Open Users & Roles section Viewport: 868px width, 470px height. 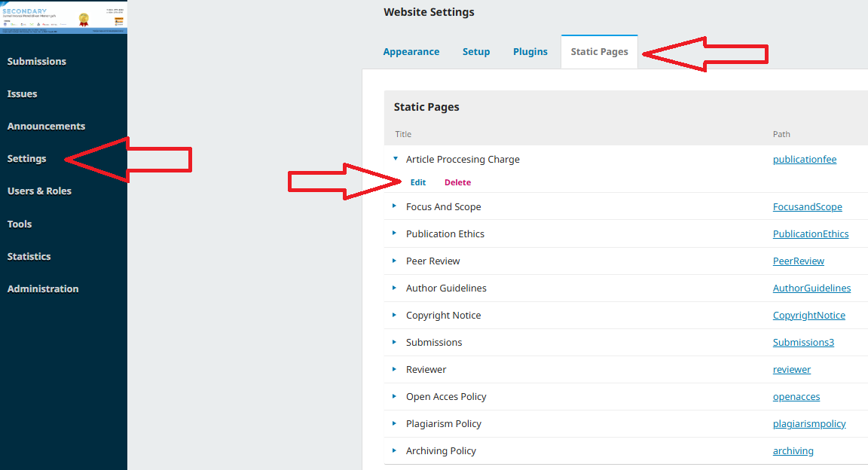click(x=39, y=191)
